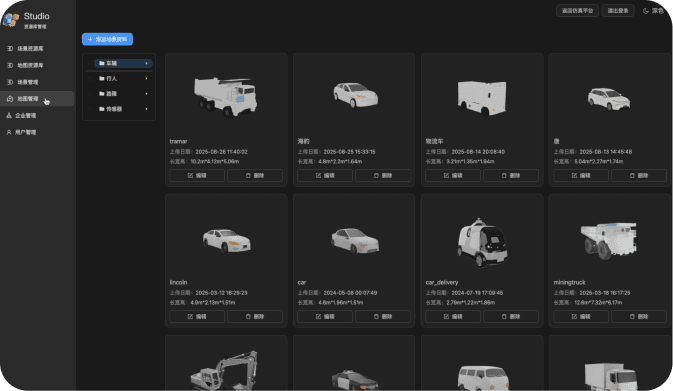Click the blue add resource button
673x391 pixels.
pos(107,39)
